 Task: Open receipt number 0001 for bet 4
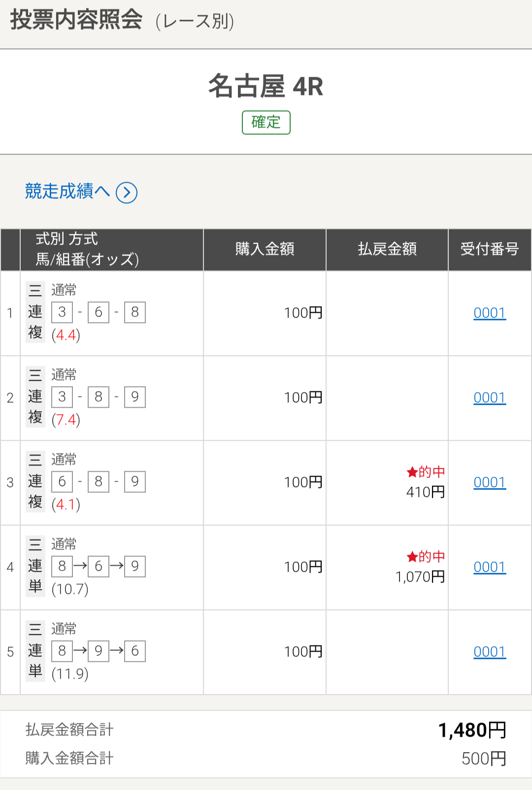(x=490, y=567)
